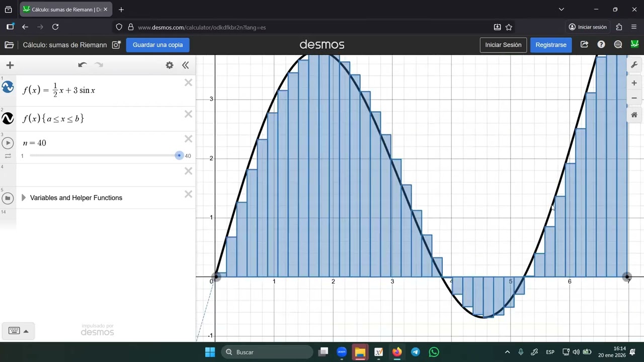Screen dimensions: 644x362
Task: Redo the expression edit
Action: pyautogui.click(x=99, y=65)
